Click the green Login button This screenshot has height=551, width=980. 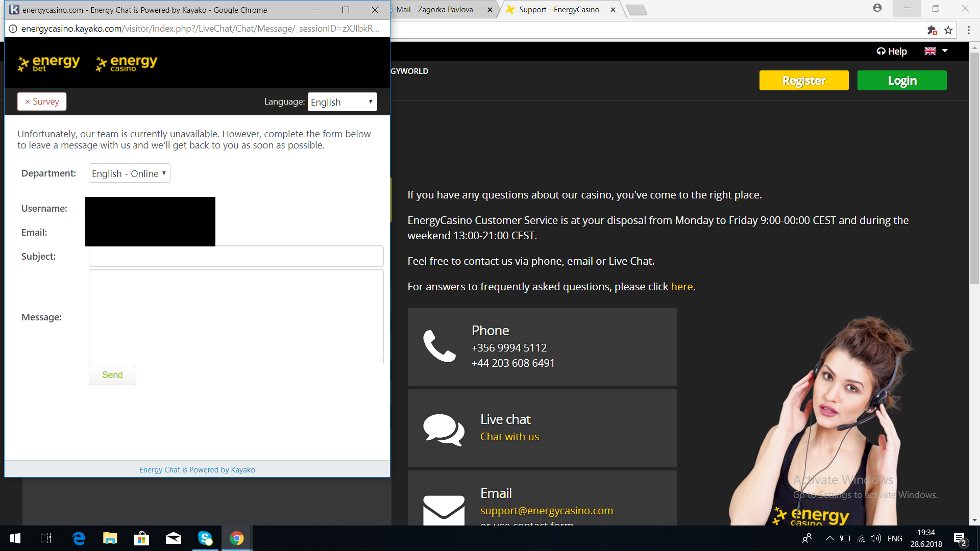[x=902, y=81]
